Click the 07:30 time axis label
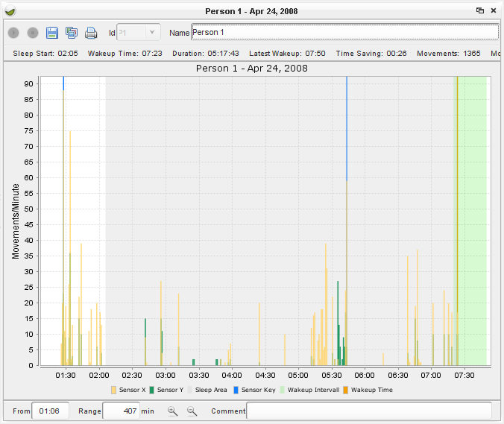 tap(464, 376)
